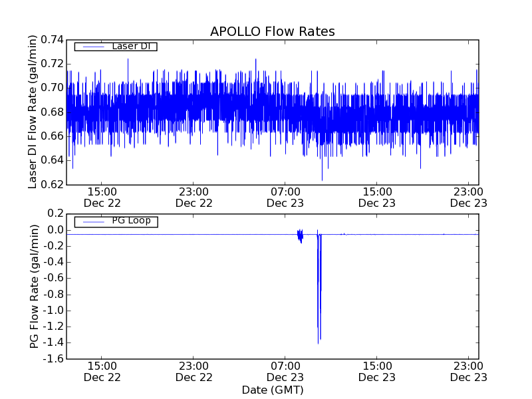
Task: Click the -1.0 tick on the PG flow axis
Action: [53, 311]
